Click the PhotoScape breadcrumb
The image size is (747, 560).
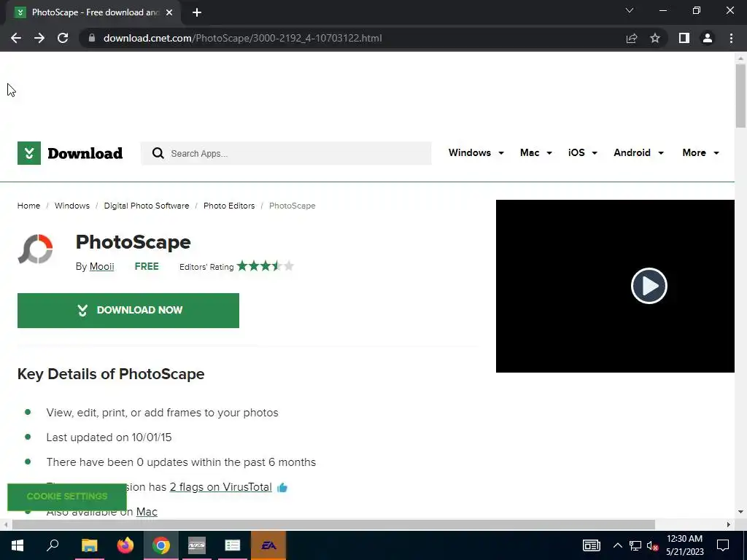click(x=292, y=206)
